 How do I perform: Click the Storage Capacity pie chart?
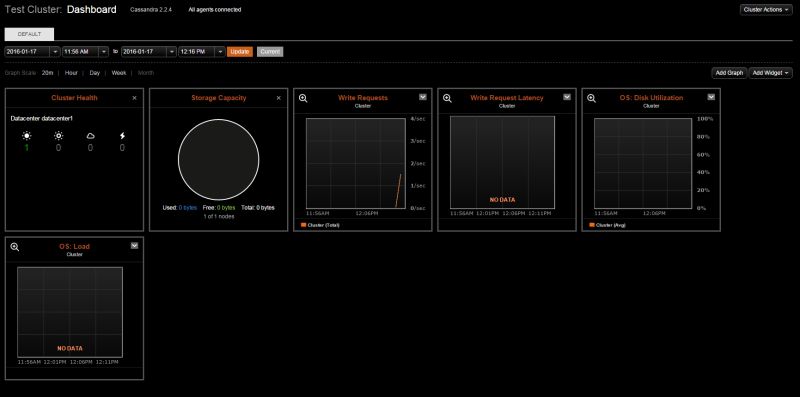coord(218,160)
